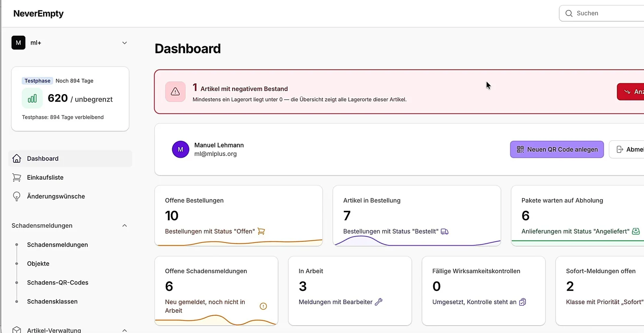Click the orange alert circle icon
The image size is (644, 333).
263,306
